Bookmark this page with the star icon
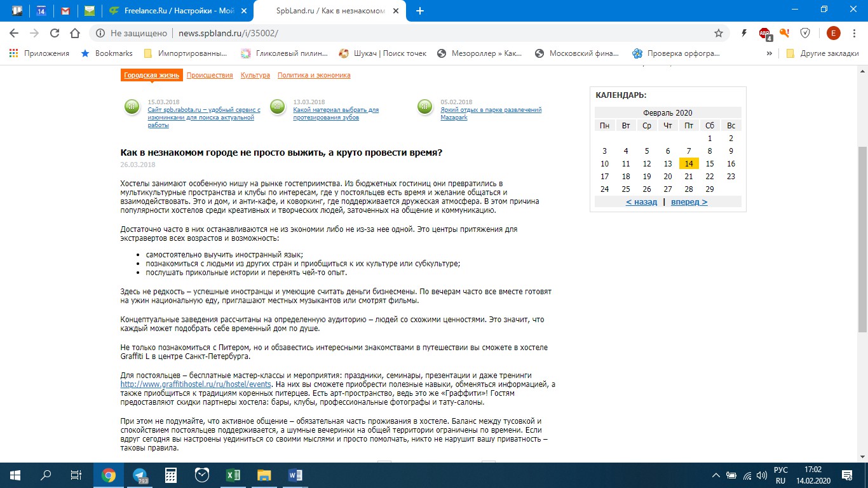Viewport: 868px width, 488px height. click(x=719, y=33)
